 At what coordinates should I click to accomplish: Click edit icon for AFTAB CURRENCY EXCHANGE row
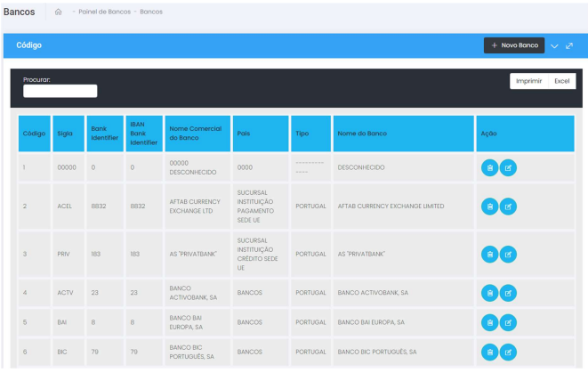point(508,207)
